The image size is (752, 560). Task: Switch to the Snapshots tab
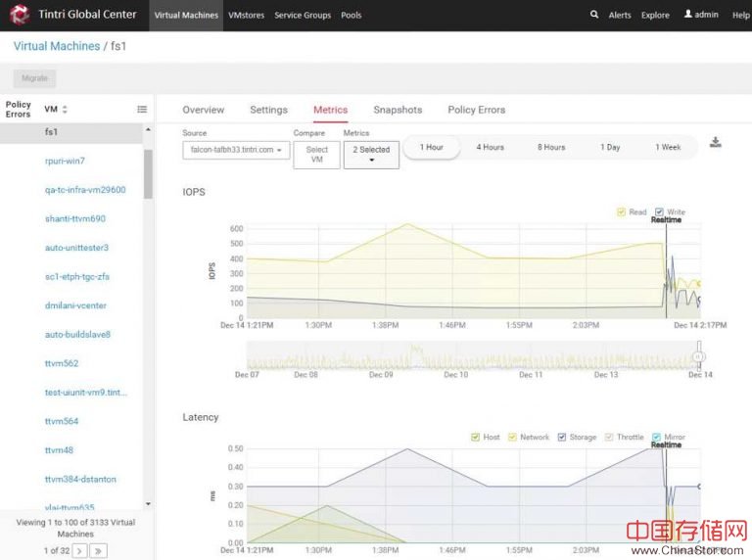(398, 110)
